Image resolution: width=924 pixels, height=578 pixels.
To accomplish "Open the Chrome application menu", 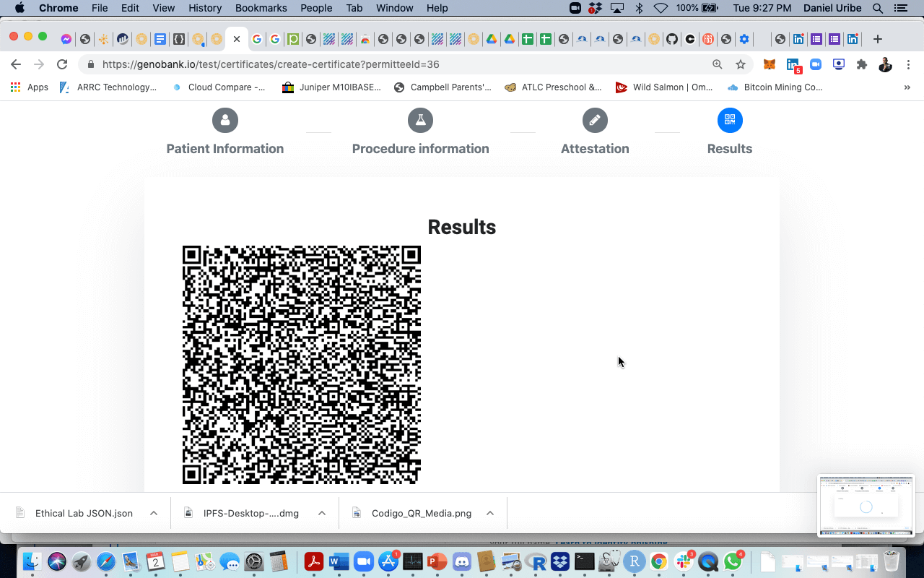I will (x=58, y=8).
